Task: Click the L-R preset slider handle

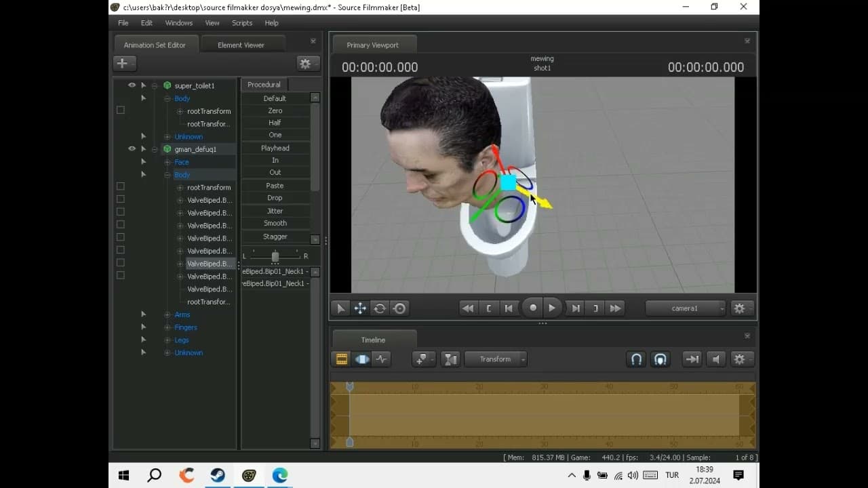Action: [275, 256]
